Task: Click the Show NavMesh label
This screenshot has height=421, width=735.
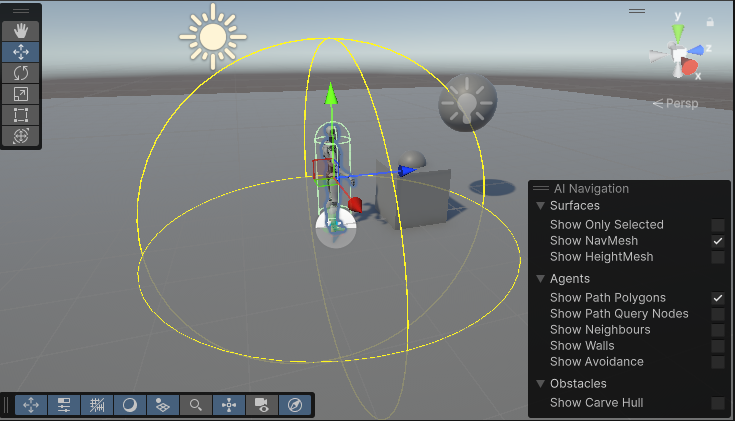Action: point(594,241)
